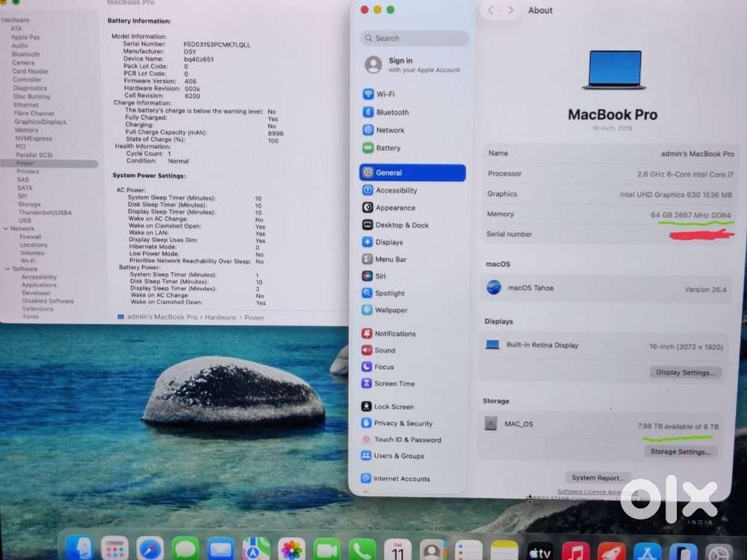The width and height of the screenshot is (747, 560).
Task: Click the Built-in Retina Display row
Action: pos(604,346)
